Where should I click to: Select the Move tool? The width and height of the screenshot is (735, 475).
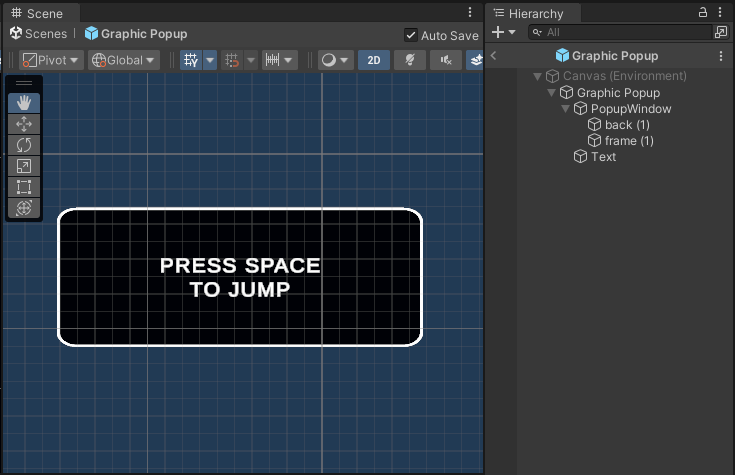[24, 124]
